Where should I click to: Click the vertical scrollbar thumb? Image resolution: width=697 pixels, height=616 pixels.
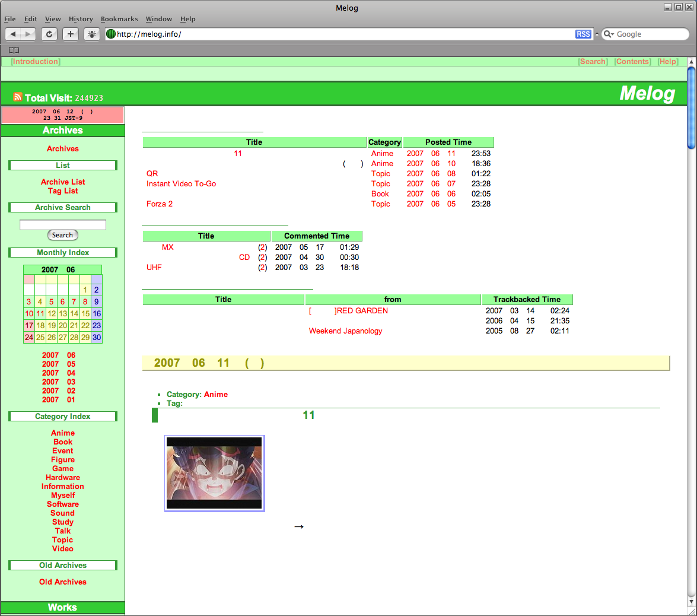tap(691, 108)
